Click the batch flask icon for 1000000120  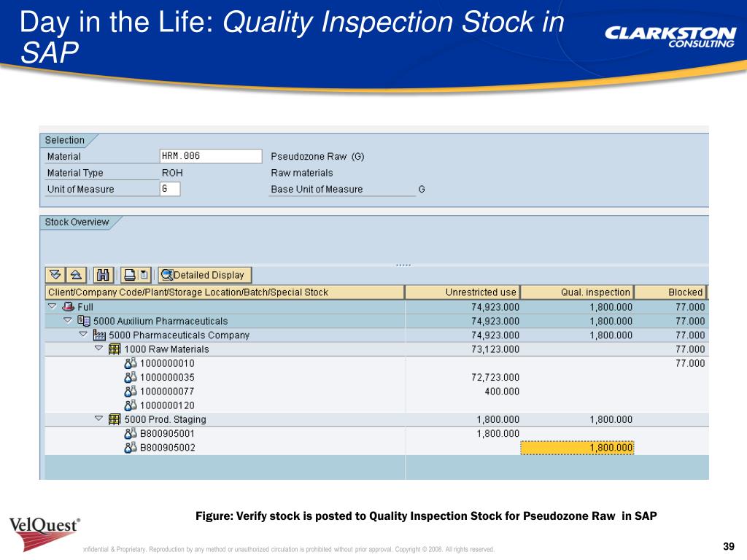coord(131,405)
